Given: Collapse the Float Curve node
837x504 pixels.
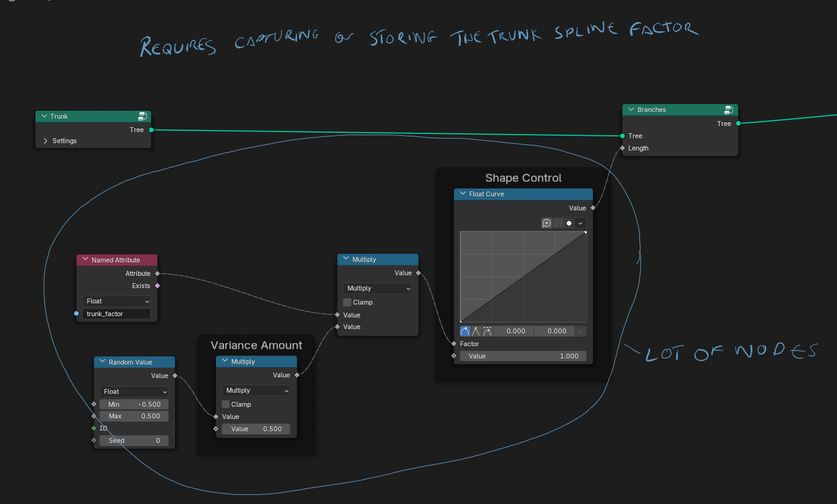Looking at the screenshot, I should click(x=463, y=194).
